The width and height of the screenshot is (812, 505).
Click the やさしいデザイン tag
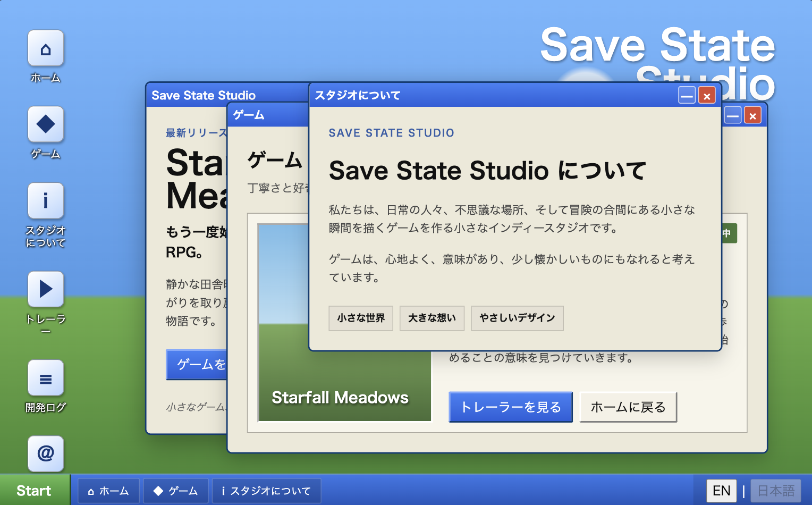tap(517, 318)
